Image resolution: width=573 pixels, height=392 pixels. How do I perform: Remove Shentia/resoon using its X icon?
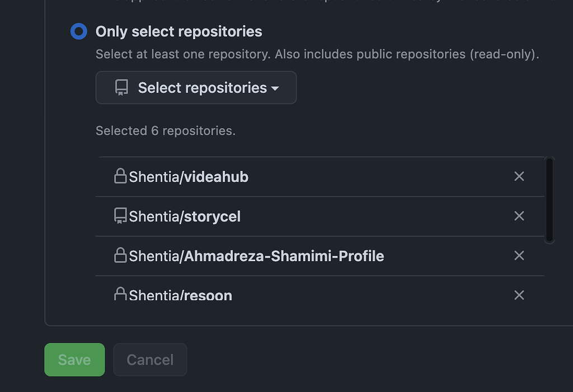(x=519, y=295)
